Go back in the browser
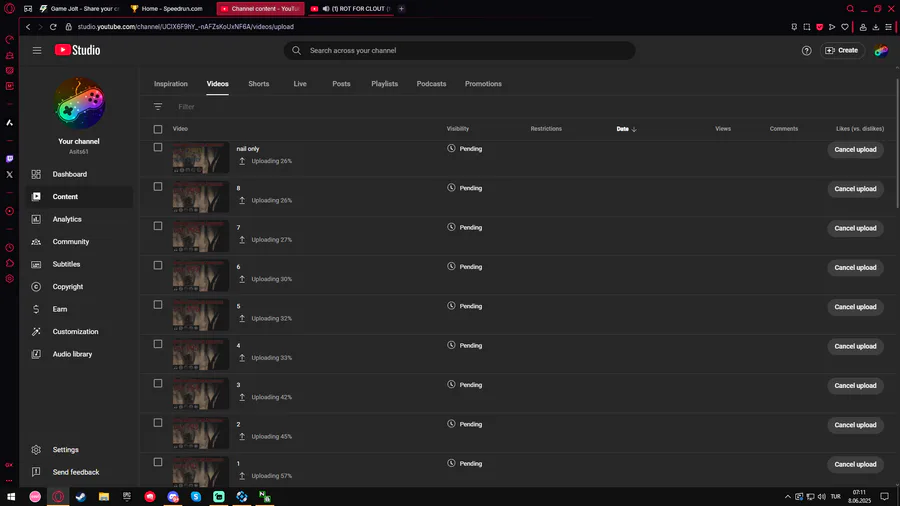 click(28, 26)
